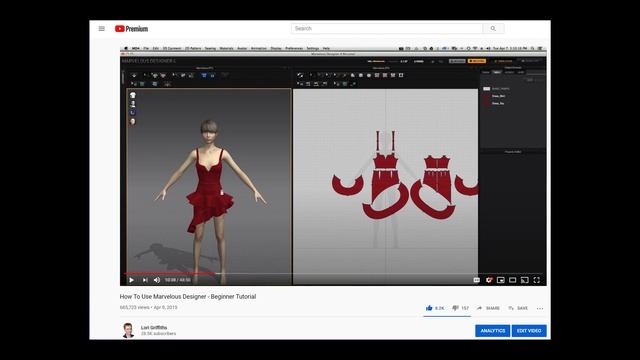Enter full screen mode
Image resolution: width=640 pixels, height=360 pixels.
coord(537,280)
